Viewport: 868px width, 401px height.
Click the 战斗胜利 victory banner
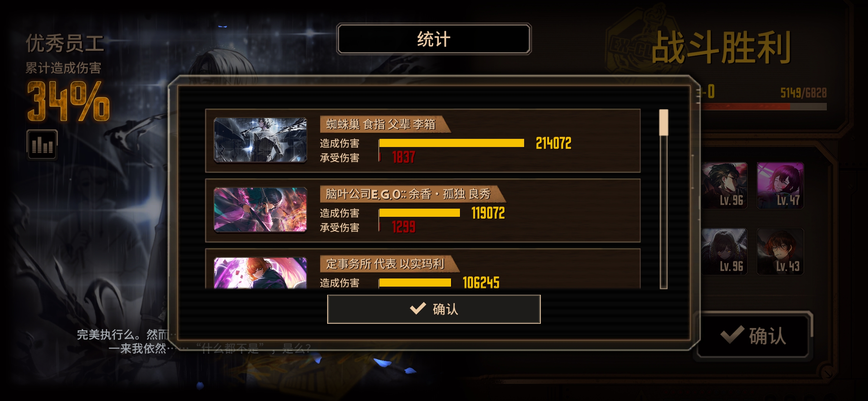tap(721, 48)
